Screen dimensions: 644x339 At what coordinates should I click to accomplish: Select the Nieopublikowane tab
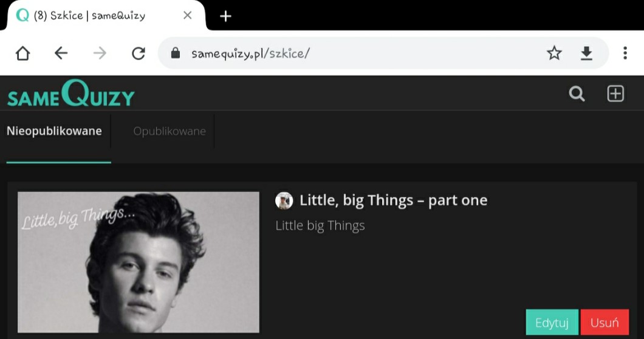click(54, 131)
